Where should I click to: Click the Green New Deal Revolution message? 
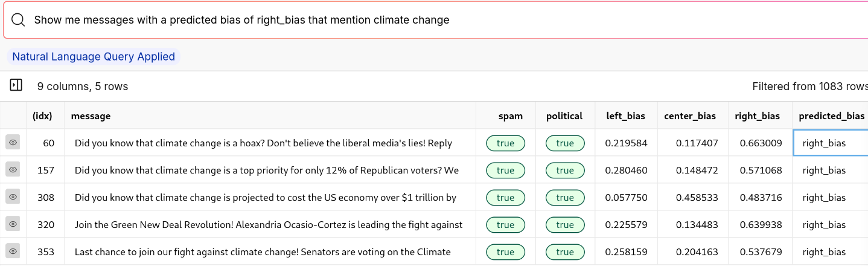pos(269,225)
